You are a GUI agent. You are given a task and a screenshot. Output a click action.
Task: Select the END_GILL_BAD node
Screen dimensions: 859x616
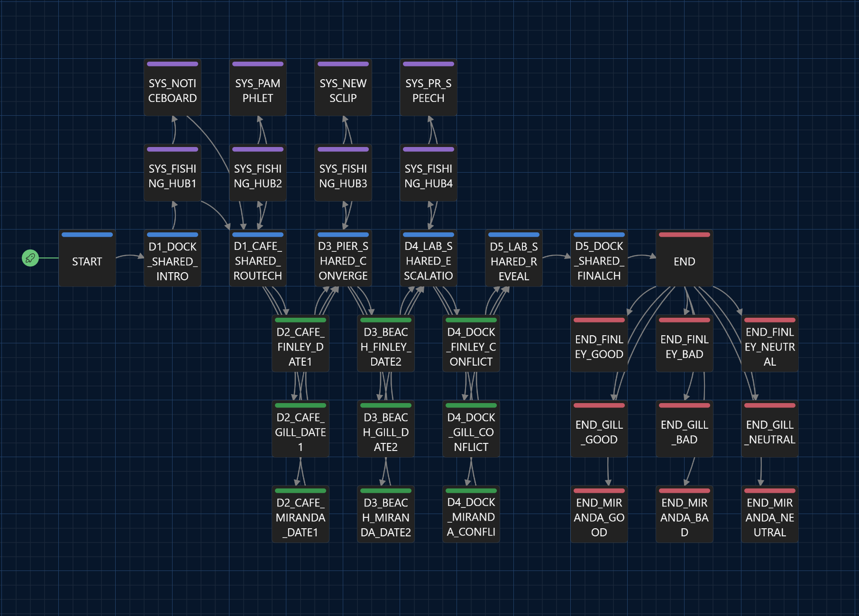(685, 429)
